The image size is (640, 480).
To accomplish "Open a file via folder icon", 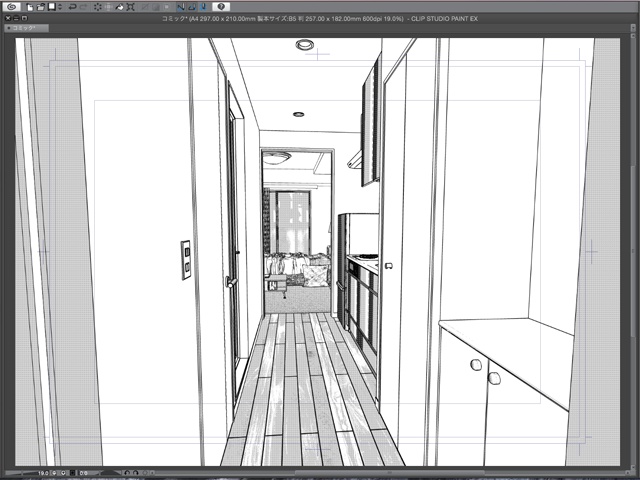I will 41,7.
